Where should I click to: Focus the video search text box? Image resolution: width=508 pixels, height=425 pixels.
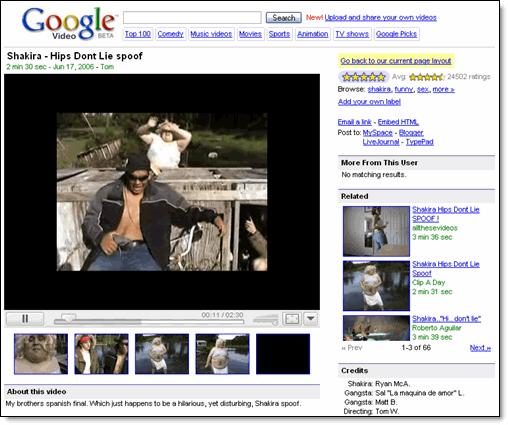tap(192, 18)
